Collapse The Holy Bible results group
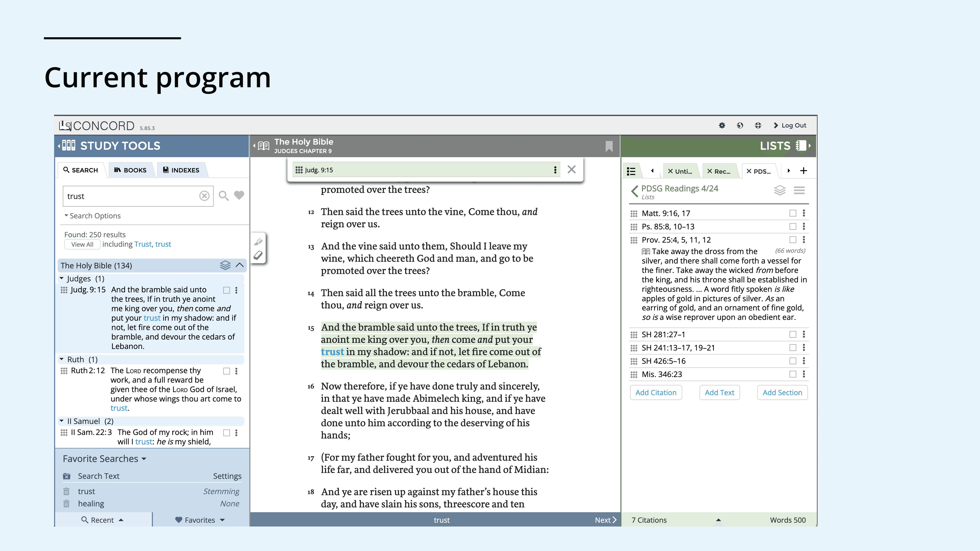Viewport: 980px width, 551px height. [x=240, y=265]
